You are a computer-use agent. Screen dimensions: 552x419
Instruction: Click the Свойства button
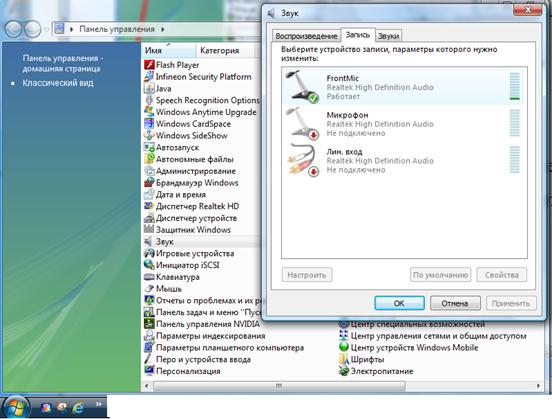(502, 275)
